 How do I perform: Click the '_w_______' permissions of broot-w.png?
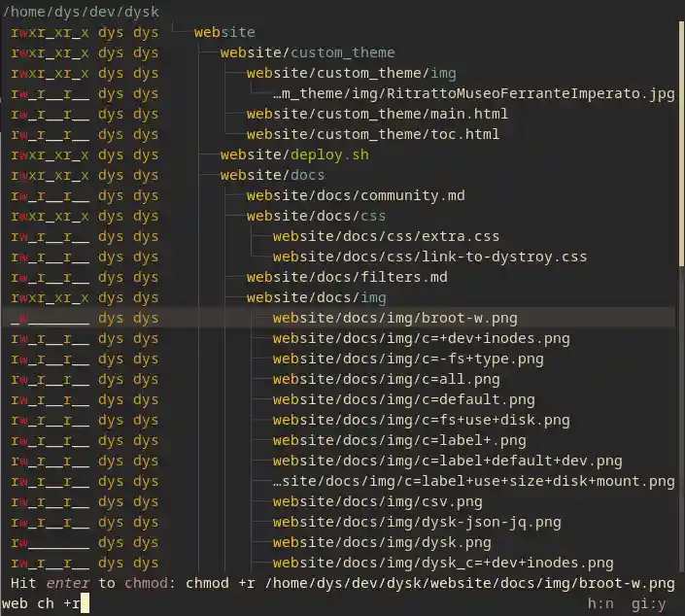[50, 318]
